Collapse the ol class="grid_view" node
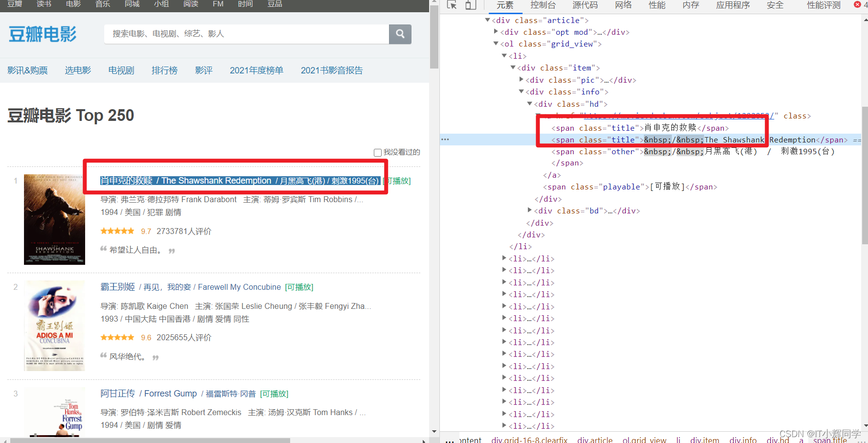Image resolution: width=868 pixels, height=443 pixels. pos(496,44)
